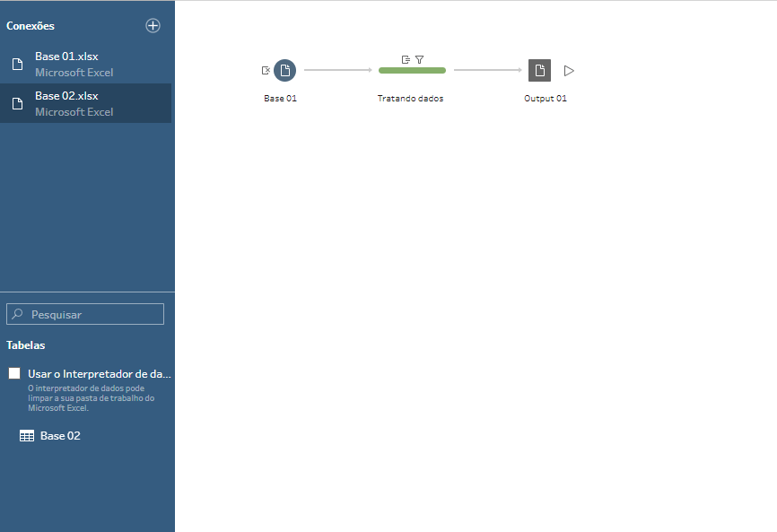Click the changes icon left of the filter
The image size is (777, 532).
pyautogui.click(x=406, y=59)
